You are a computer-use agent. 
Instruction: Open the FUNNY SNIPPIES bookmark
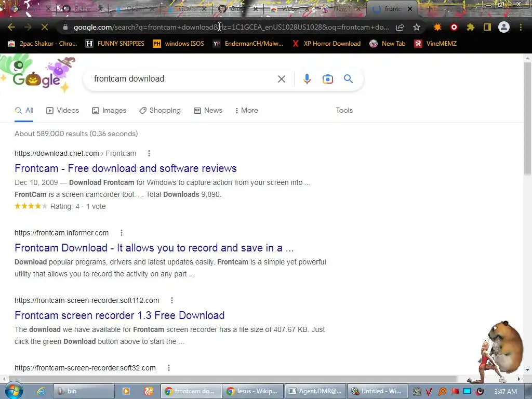(115, 44)
